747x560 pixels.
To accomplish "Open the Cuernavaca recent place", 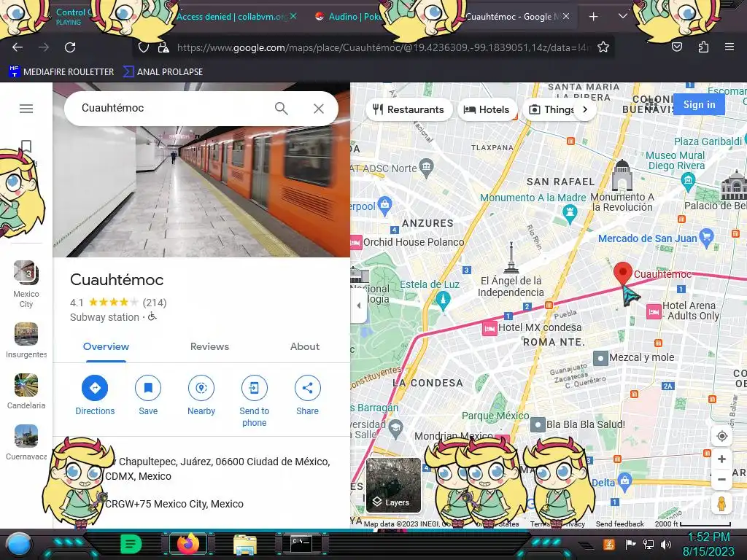I will coord(26,443).
